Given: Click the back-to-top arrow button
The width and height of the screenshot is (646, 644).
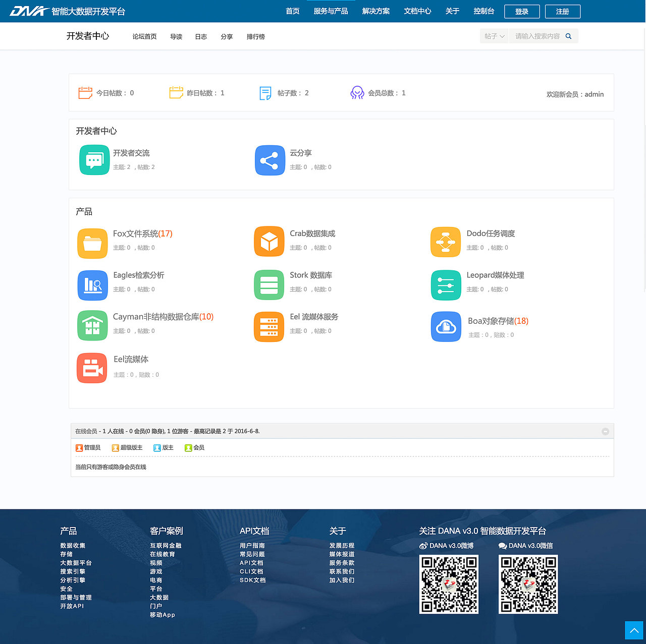Looking at the screenshot, I should (x=634, y=630).
